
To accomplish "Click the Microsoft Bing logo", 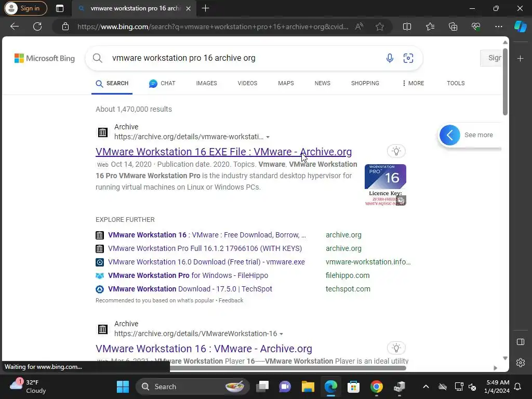I will click(45, 58).
